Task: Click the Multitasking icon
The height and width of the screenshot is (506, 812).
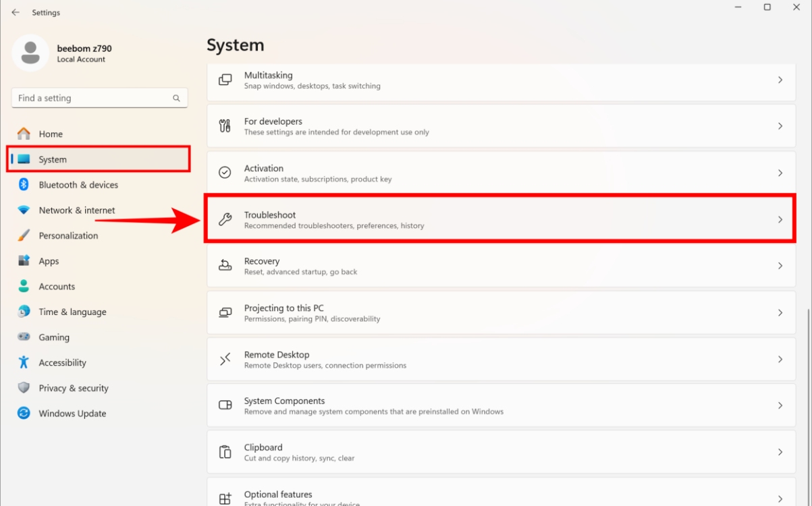Action: tap(224, 80)
